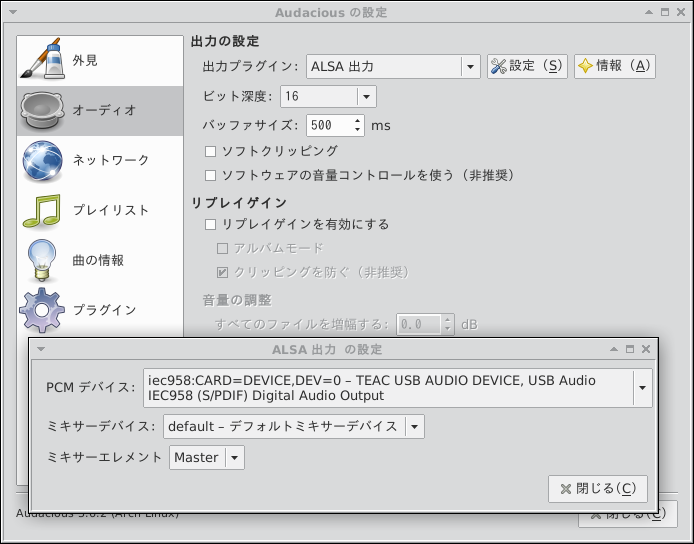
Task: Click the バッファサイズ field showing 500
Action: [330, 125]
